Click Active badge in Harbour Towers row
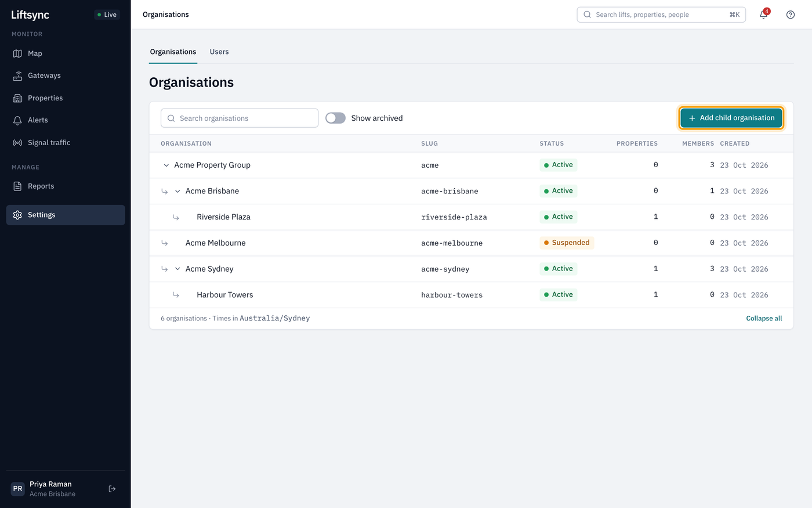The image size is (812, 508). coord(559,295)
